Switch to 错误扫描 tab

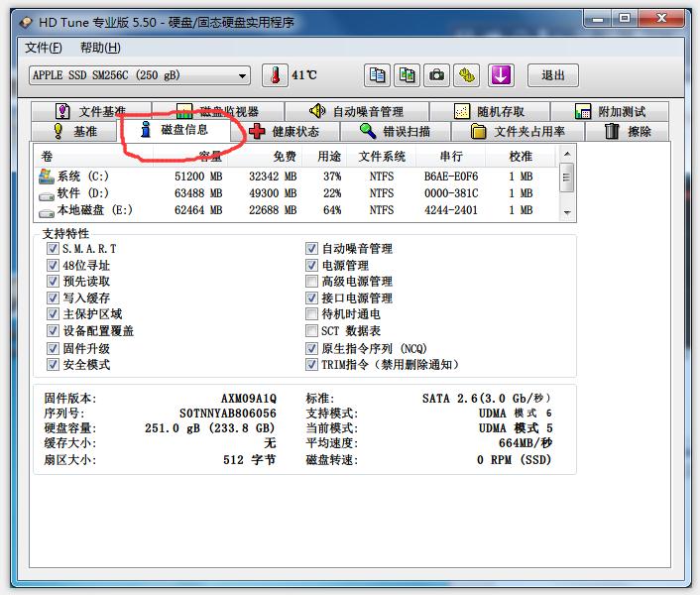[395, 131]
